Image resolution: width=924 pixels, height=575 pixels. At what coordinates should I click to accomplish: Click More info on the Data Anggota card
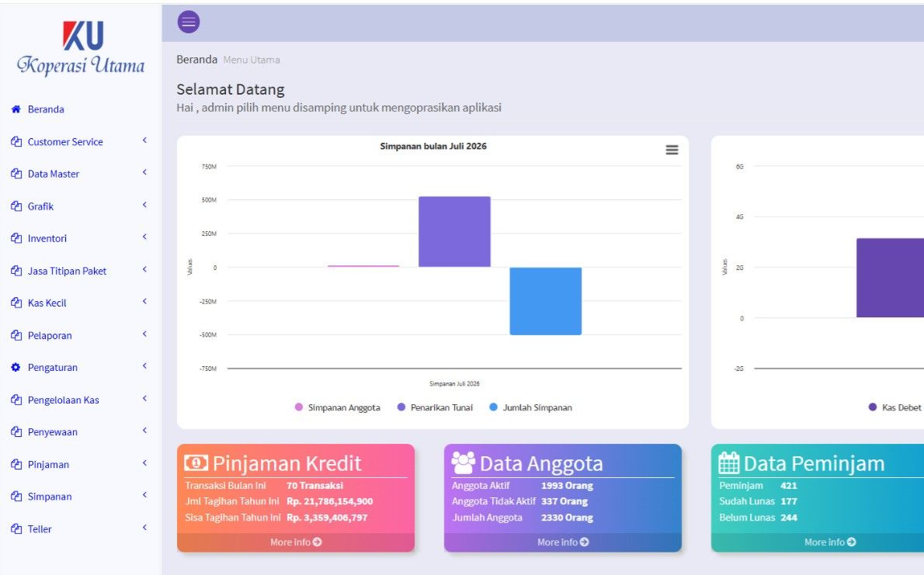tap(563, 542)
